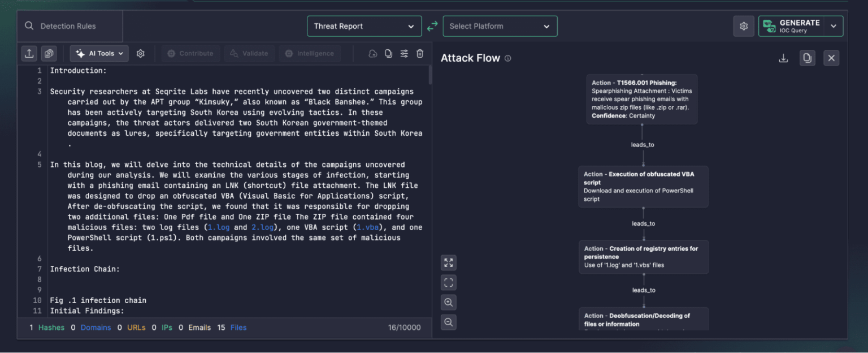Click the editor vertical scrollbar

tap(430, 75)
